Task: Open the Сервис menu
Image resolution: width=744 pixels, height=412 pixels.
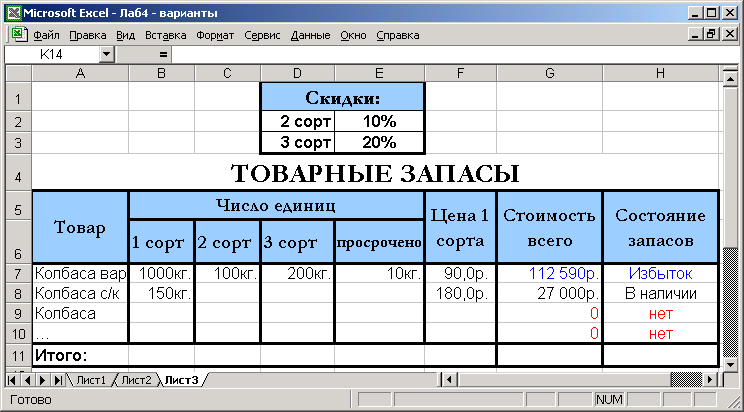Action: (262, 35)
